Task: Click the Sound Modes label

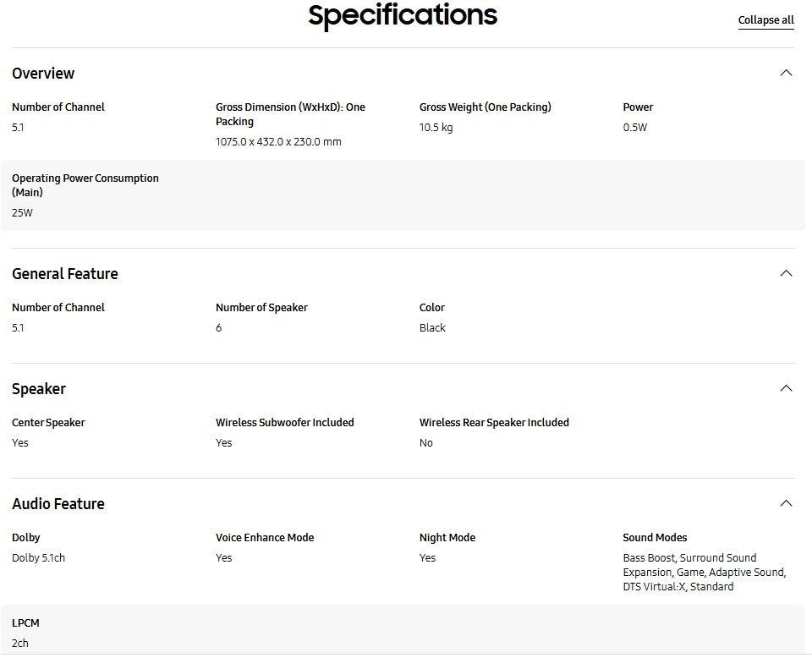Action: (655, 538)
